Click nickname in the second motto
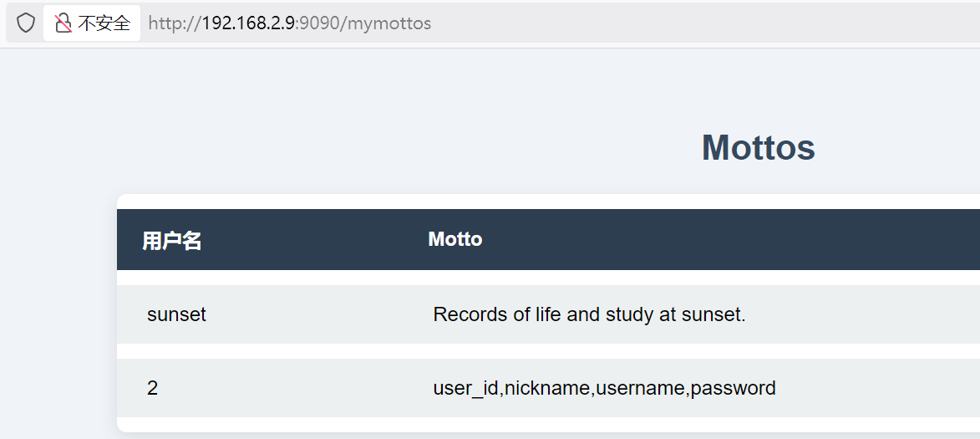 point(547,388)
